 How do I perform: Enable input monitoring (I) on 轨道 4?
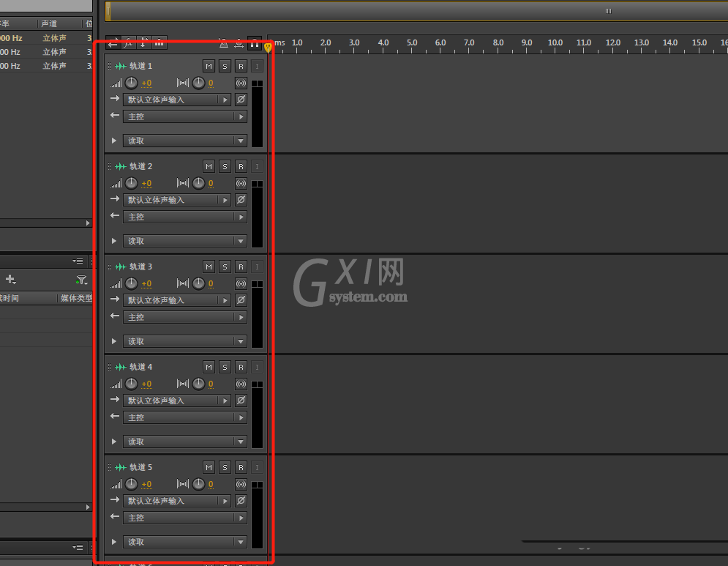pyautogui.click(x=257, y=367)
